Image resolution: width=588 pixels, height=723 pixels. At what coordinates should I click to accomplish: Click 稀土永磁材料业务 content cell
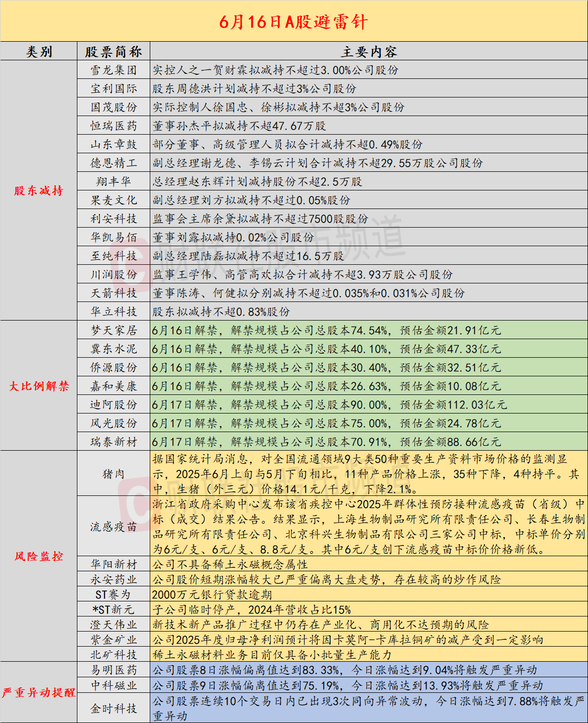pos(369,655)
